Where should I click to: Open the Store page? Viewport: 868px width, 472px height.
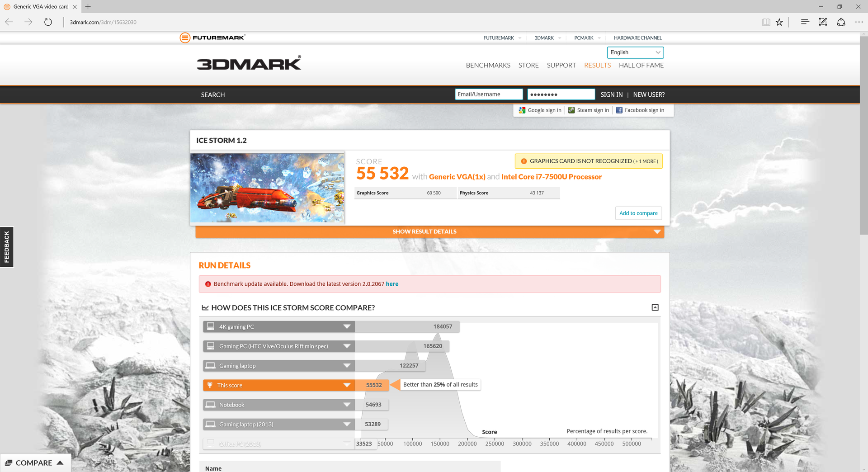(x=528, y=65)
